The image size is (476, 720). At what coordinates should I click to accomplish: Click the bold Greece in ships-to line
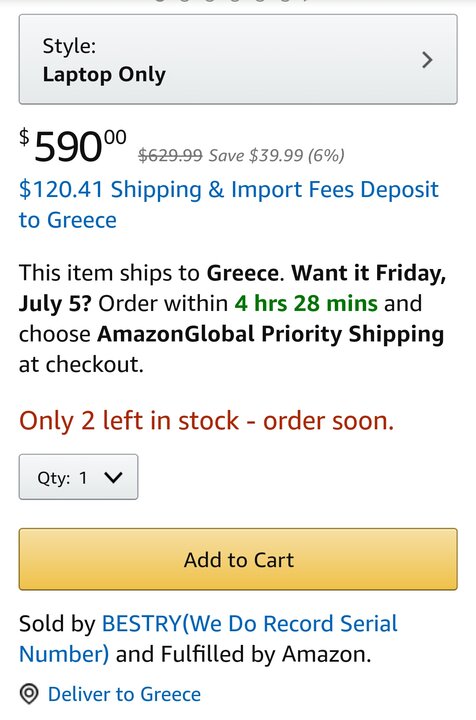(242, 273)
